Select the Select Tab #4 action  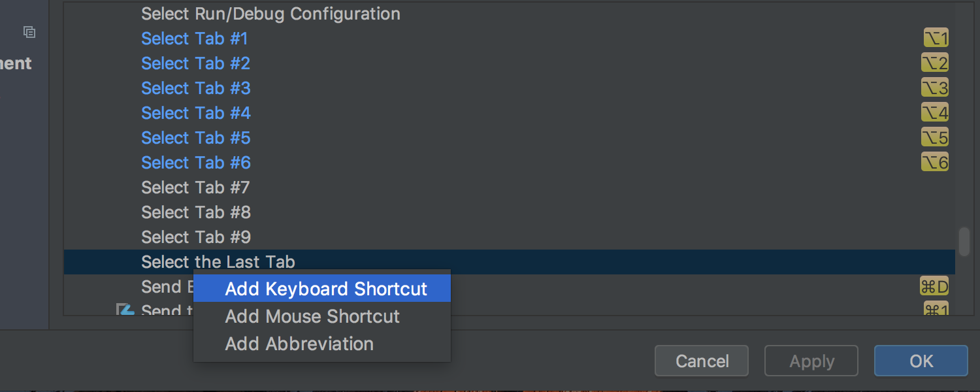pyautogui.click(x=196, y=113)
